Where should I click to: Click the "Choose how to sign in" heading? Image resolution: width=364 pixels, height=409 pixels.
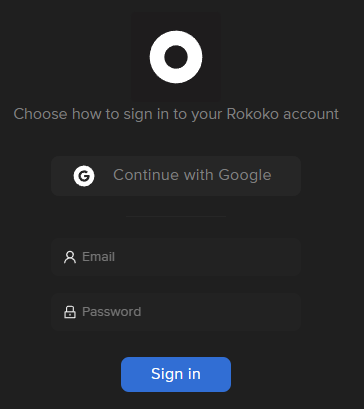pos(176,114)
